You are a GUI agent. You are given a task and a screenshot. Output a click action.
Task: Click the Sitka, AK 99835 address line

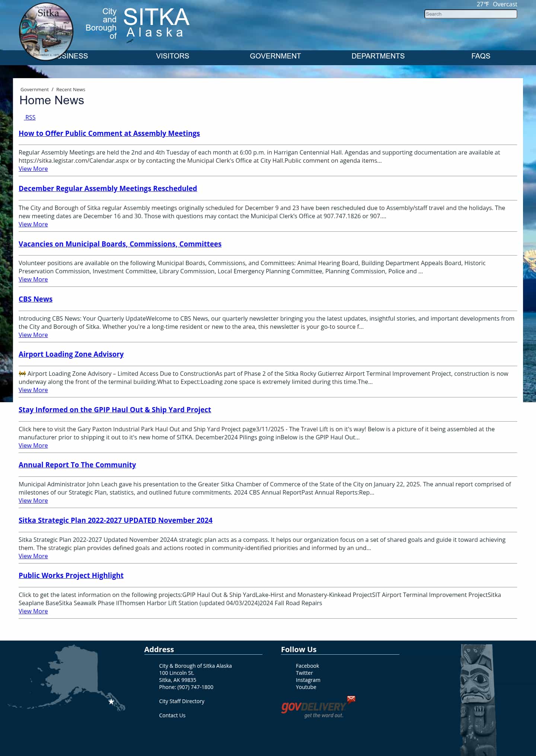pos(178,680)
